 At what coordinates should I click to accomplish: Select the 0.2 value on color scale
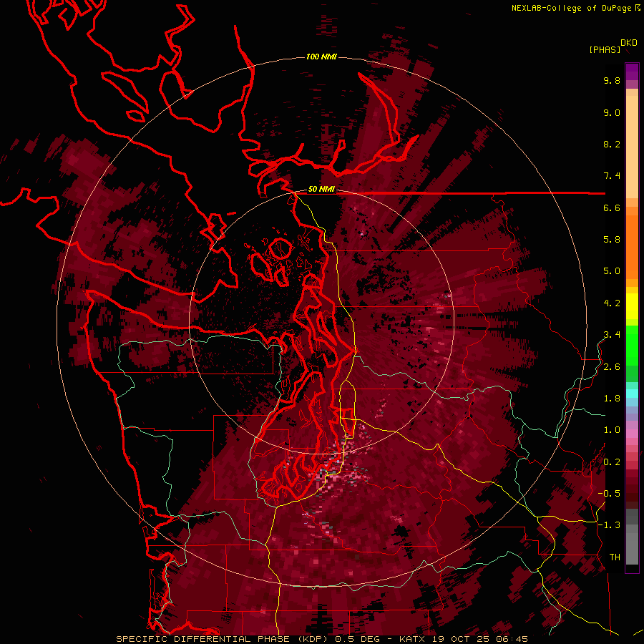pyautogui.click(x=612, y=462)
